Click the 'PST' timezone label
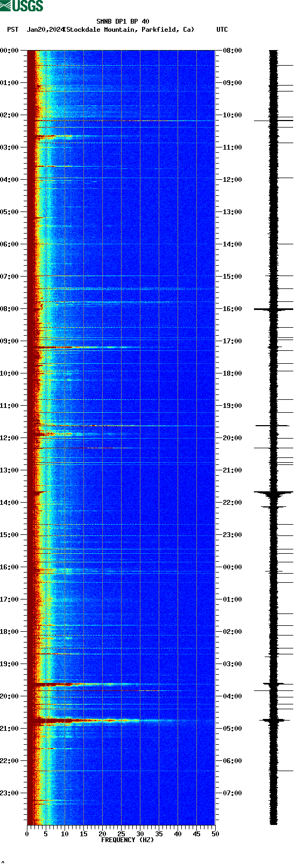The image size is (297, 868). tap(12, 30)
